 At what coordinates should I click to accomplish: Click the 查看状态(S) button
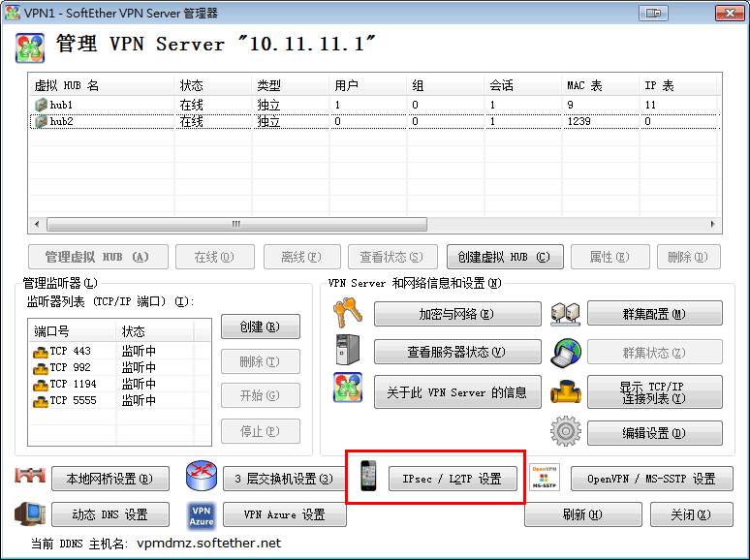[x=392, y=257]
